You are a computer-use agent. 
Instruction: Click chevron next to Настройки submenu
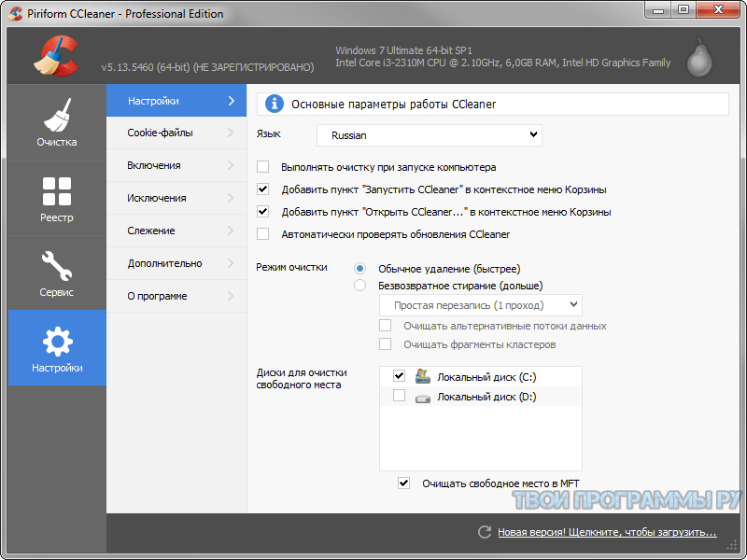coord(232,101)
